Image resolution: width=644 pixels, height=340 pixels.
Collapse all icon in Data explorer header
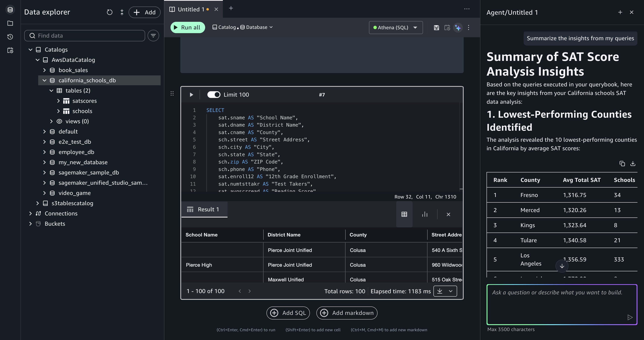tap(122, 12)
